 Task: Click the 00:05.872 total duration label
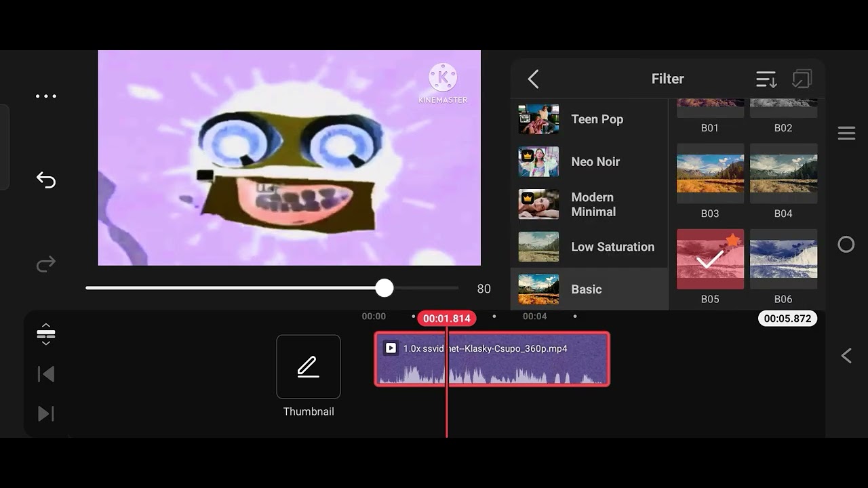(x=787, y=319)
